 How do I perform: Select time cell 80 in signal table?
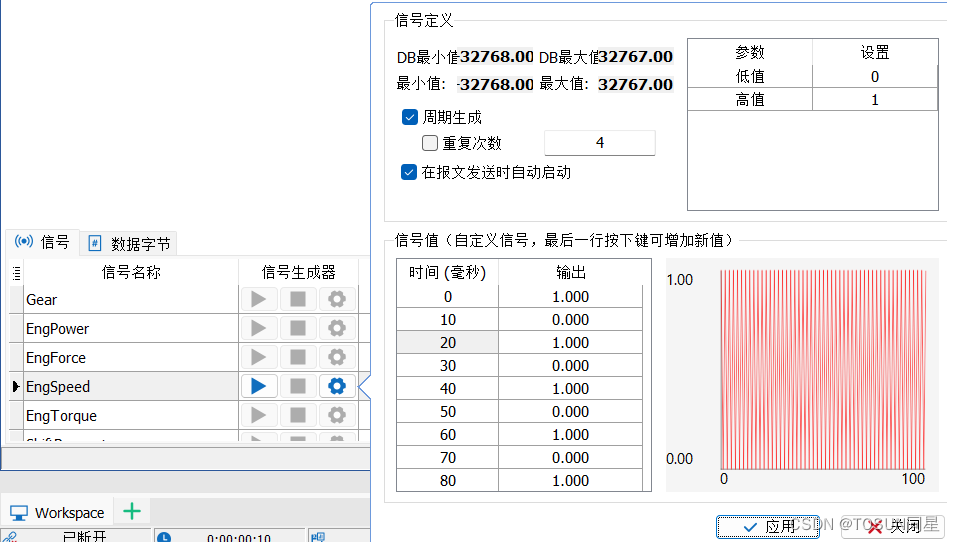pos(448,480)
